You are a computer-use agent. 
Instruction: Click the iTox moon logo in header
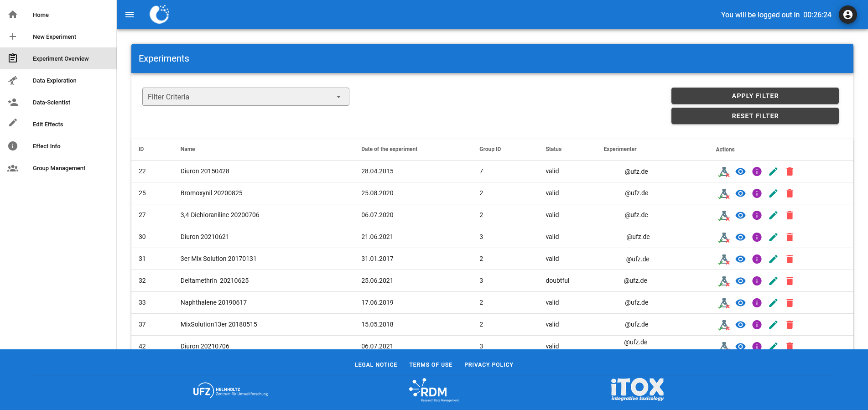pyautogui.click(x=160, y=15)
